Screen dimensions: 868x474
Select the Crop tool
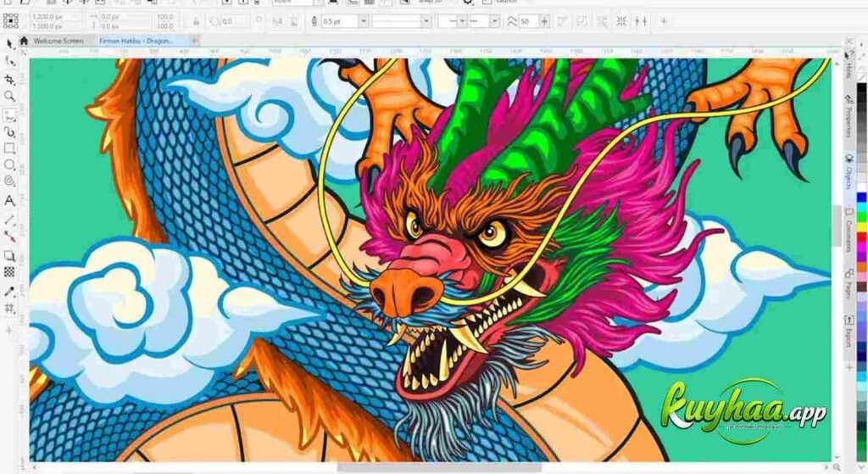[9, 79]
